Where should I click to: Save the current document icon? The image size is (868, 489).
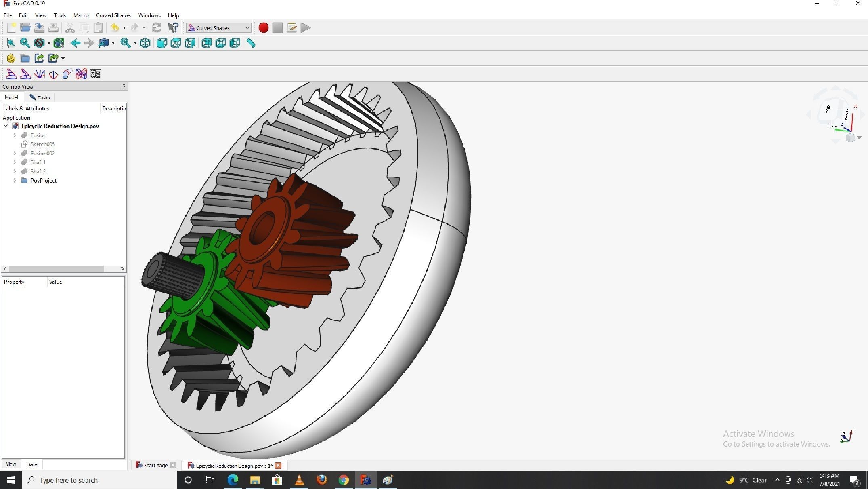coord(39,27)
